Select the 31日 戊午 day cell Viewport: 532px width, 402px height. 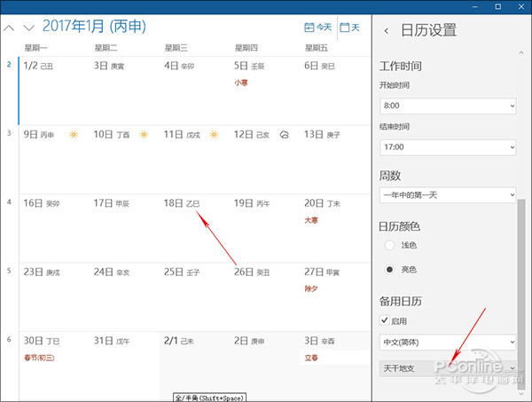point(125,366)
